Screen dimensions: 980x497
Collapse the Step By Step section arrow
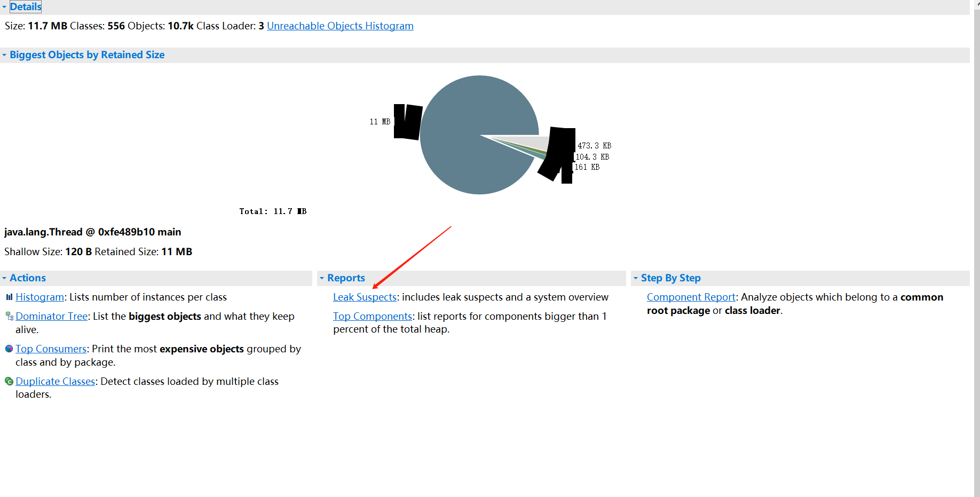pyautogui.click(x=636, y=278)
